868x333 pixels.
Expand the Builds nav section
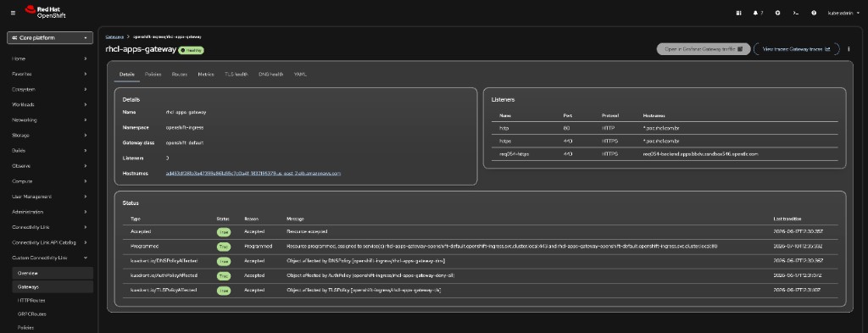(x=50, y=151)
